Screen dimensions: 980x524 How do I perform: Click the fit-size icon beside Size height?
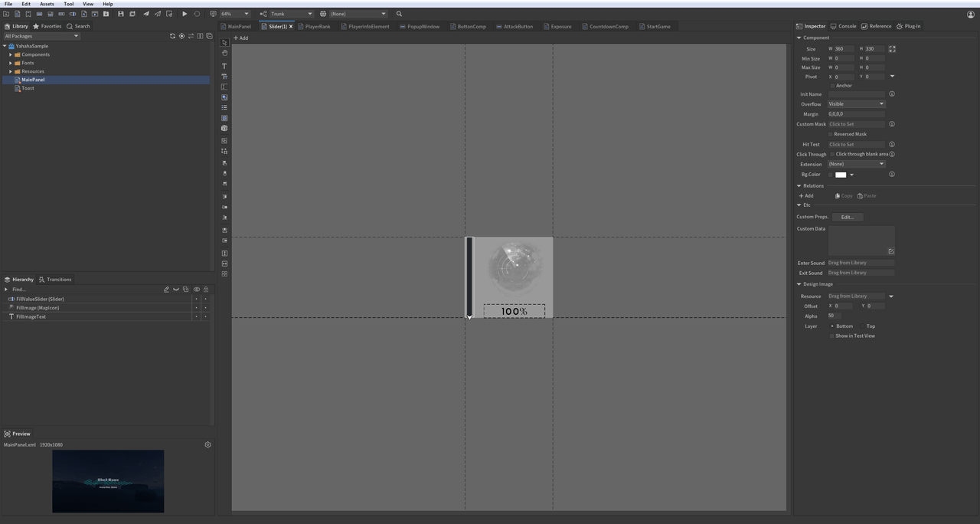[x=892, y=49]
